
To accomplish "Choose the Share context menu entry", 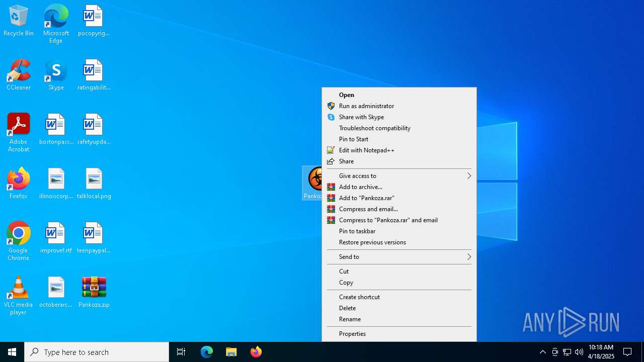I will [x=399, y=161].
